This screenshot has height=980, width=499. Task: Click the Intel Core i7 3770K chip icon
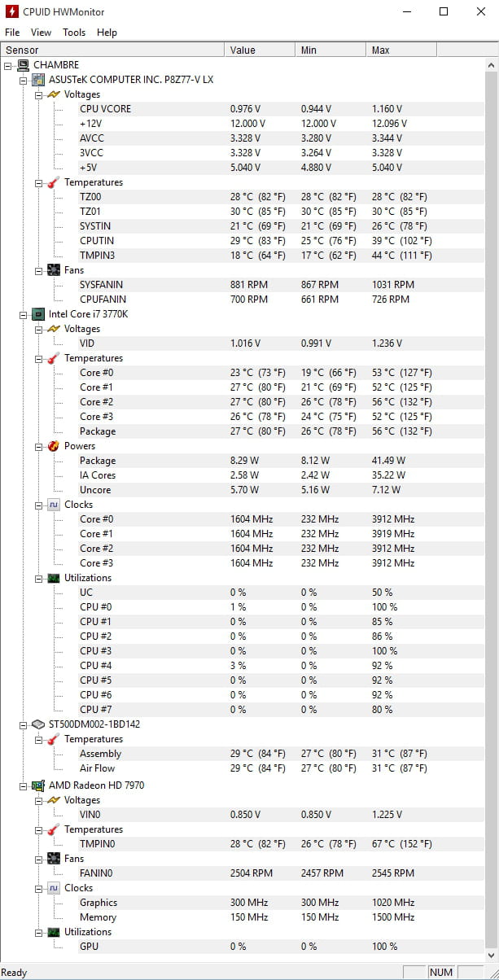click(38, 314)
